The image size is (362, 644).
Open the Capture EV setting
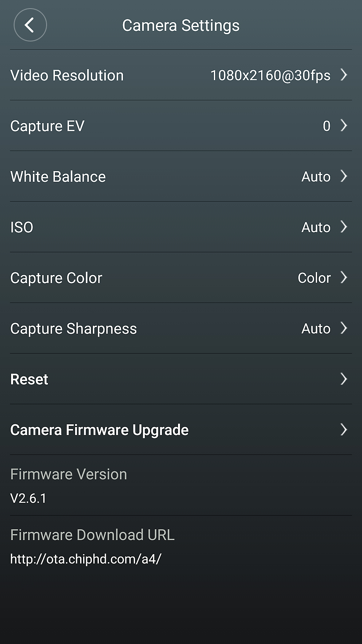[47, 126]
